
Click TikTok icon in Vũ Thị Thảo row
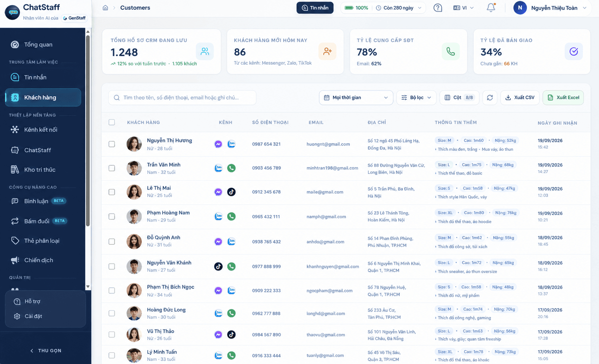click(x=231, y=335)
